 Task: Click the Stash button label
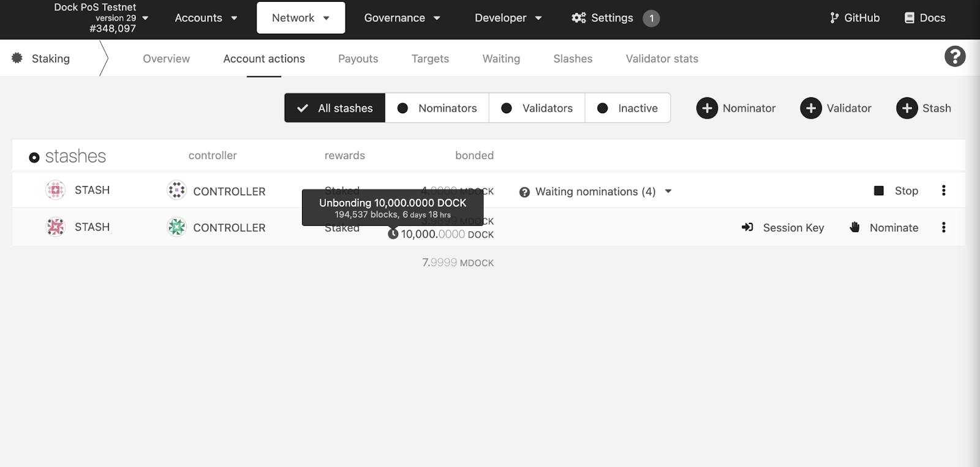pyautogui.click(x=937, y=108)
